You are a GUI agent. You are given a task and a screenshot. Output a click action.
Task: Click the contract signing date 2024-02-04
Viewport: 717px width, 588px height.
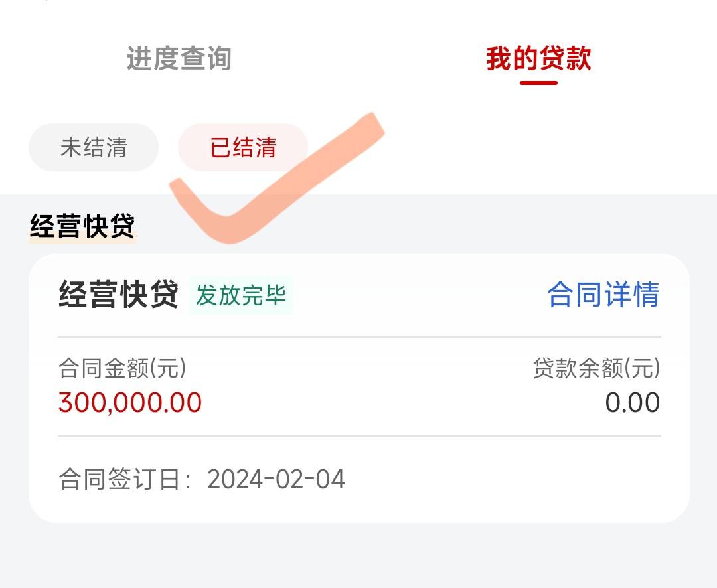[x=276, y=480]
